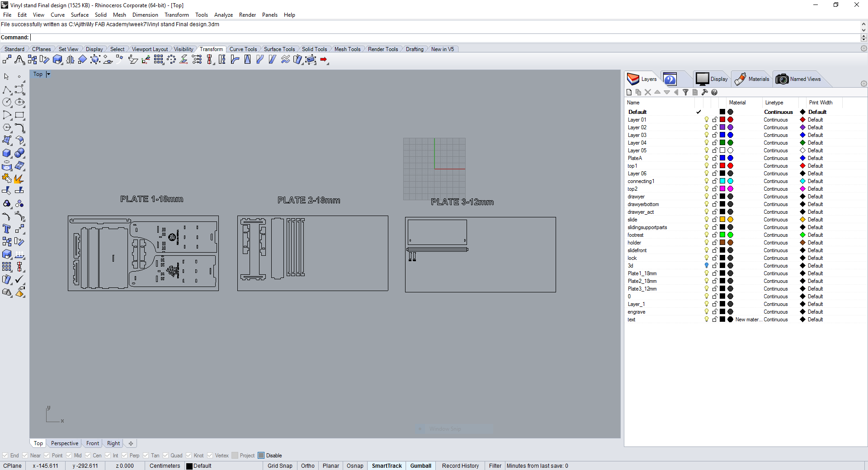Open the Panels menu
This screenshot has height=470, width=868.
click(x=270, y=15)
